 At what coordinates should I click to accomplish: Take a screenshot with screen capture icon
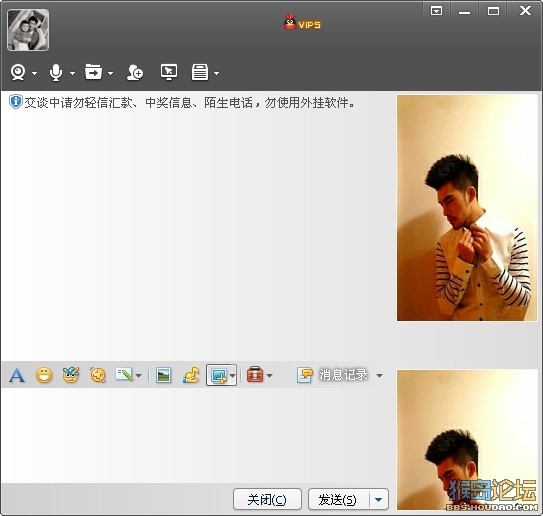pyautogui.click(x=219, y=375)
